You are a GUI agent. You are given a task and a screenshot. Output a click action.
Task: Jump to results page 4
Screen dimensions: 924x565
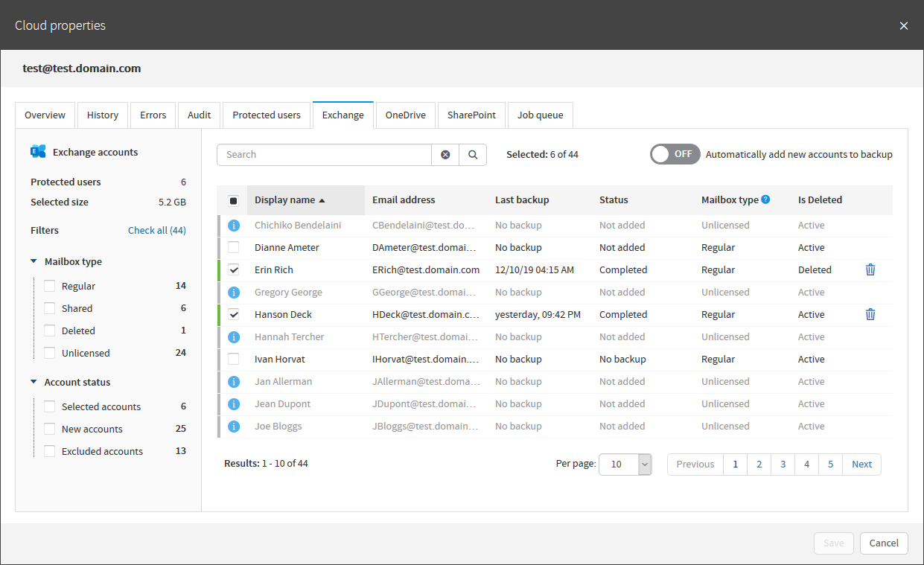click(807, 464)
